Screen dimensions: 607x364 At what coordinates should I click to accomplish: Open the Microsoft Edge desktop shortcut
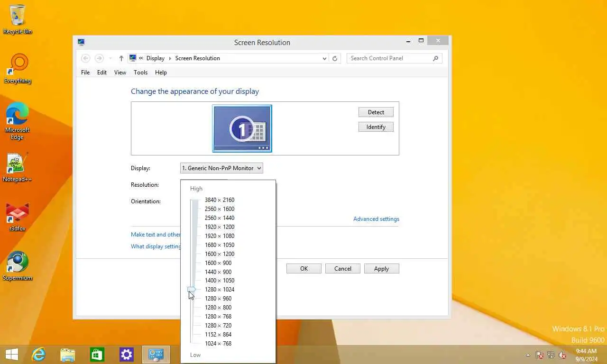click(x=18, y=121)
